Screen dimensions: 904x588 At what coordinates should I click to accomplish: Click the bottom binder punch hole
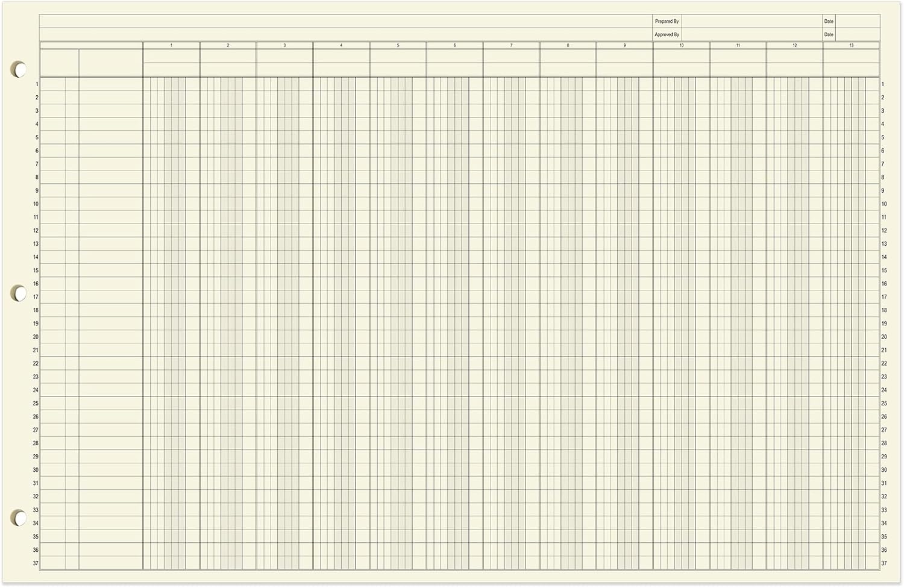click(19, 518)
